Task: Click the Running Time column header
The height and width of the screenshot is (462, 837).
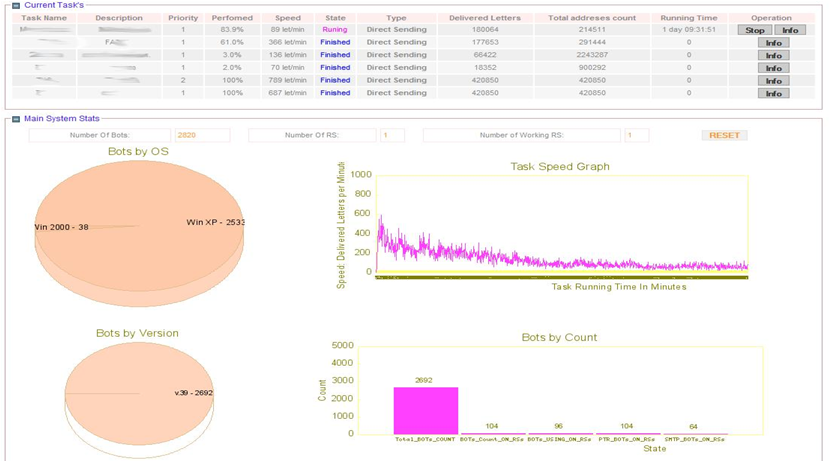Action: click(x=689, y=18)
